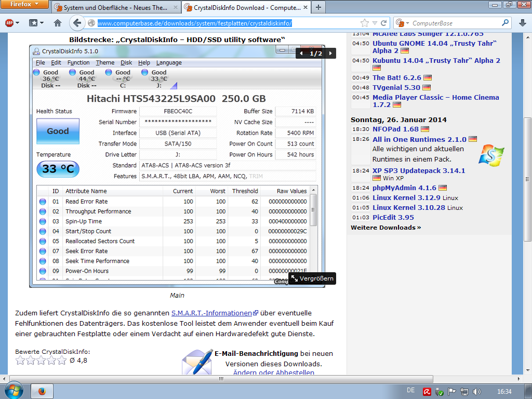
Task: Go back one page with back arrow
Action: pyautogui.click(x=77, y=23)
